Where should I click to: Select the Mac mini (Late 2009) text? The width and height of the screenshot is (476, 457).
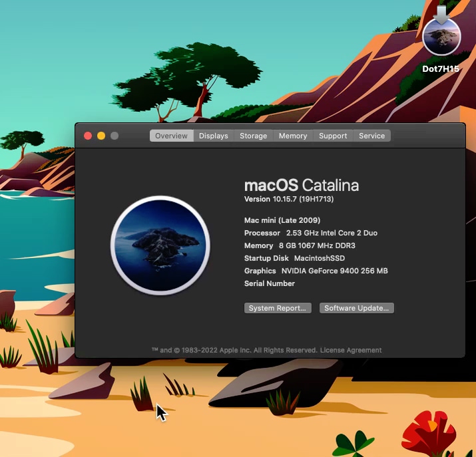282,220
